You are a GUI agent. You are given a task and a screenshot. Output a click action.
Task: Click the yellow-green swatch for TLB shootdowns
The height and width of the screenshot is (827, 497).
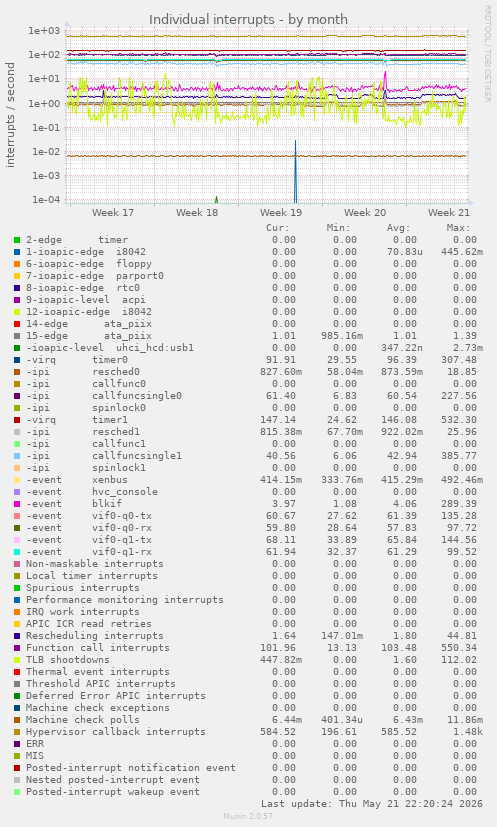click(17, 660)
